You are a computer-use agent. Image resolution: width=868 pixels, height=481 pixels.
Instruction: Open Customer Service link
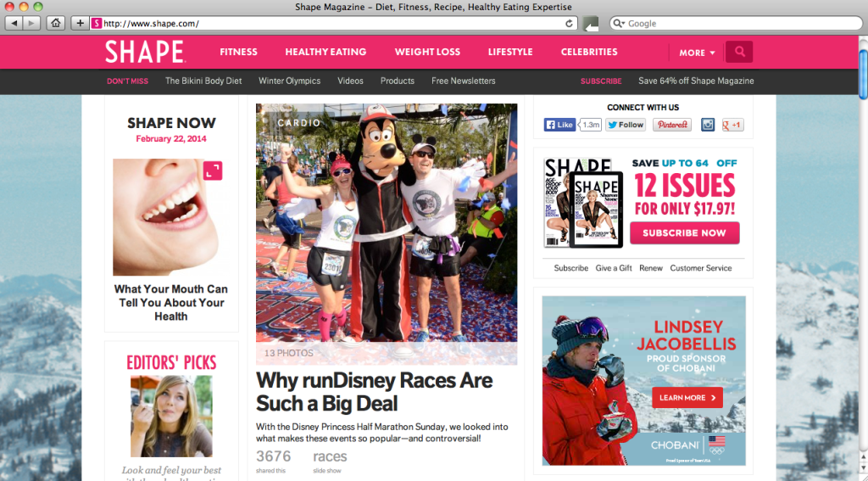(701, 268)
